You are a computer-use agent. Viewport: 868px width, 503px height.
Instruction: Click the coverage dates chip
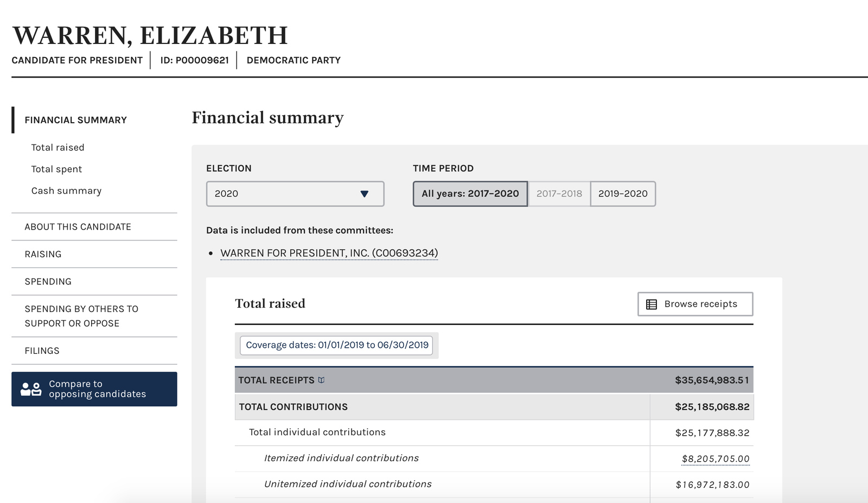tap(336, 345)
